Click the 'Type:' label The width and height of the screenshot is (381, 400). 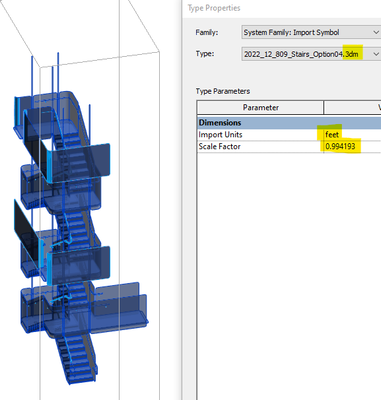click(205, 54)
